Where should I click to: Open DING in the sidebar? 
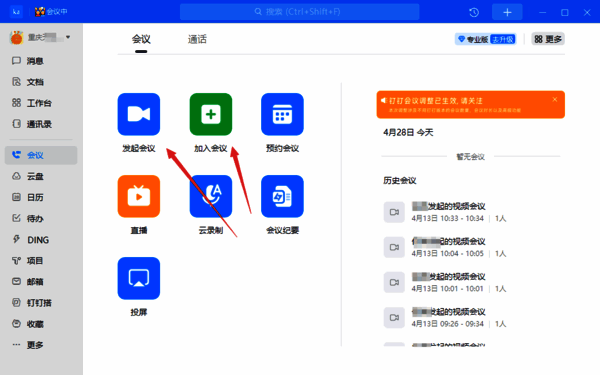coord(41,240)
